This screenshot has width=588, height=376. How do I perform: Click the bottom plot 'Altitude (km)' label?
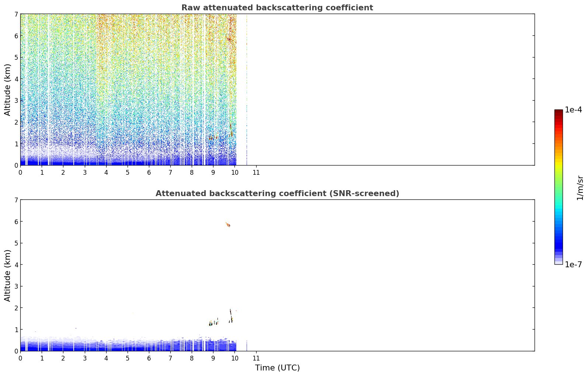pyautogui.click(x=8, y=275)
